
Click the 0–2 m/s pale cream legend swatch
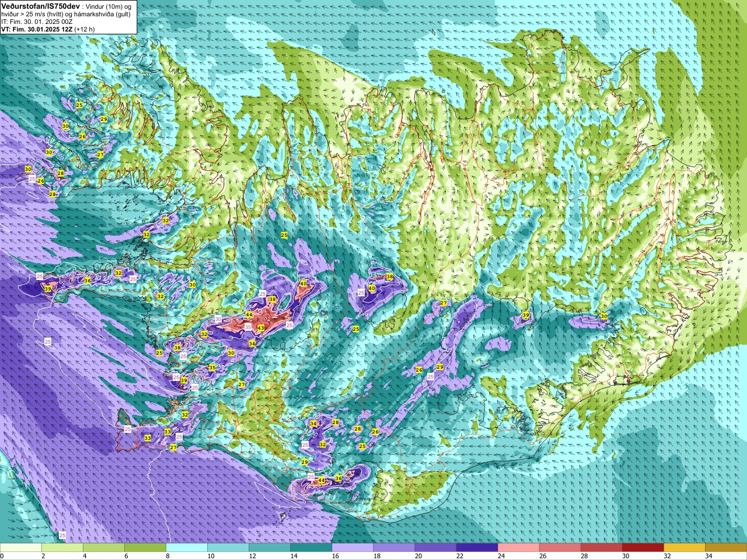(x=21, y=548)
